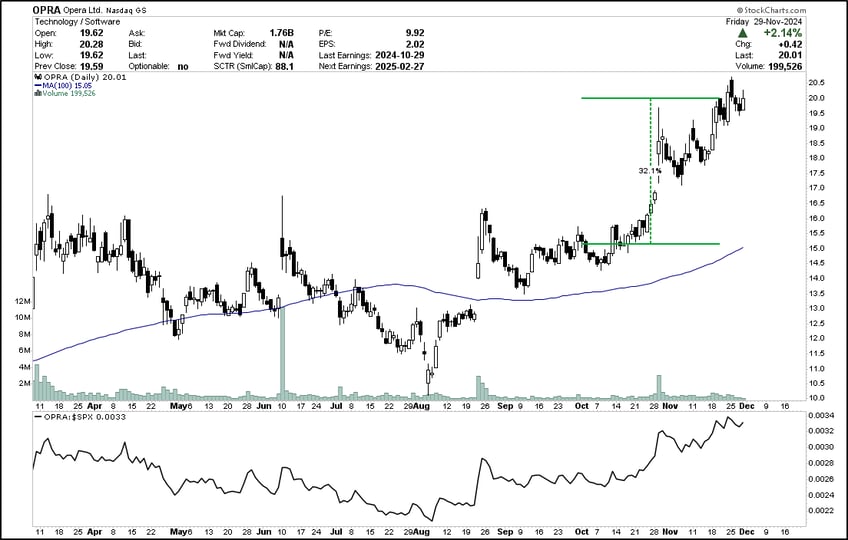The width and height of the screenshot is (848, 540).
Task: Click the Open value 19.62
Action: pos(91,33)
